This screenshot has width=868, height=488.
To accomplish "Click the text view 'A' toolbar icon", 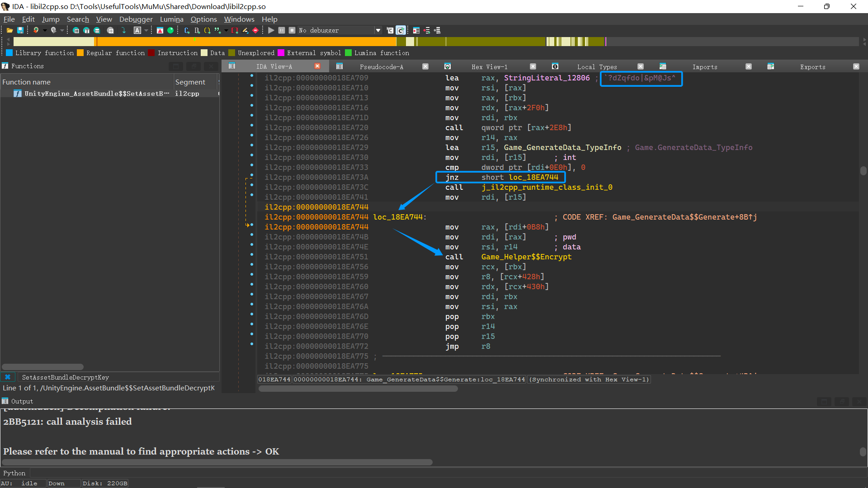I will pyautogui.click(x=137, y=30).
